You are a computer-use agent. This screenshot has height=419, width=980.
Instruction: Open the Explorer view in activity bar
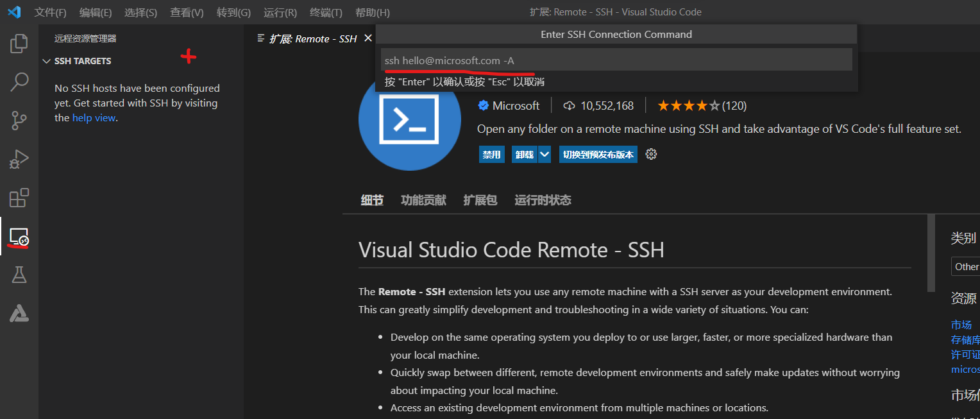point(19,44)
